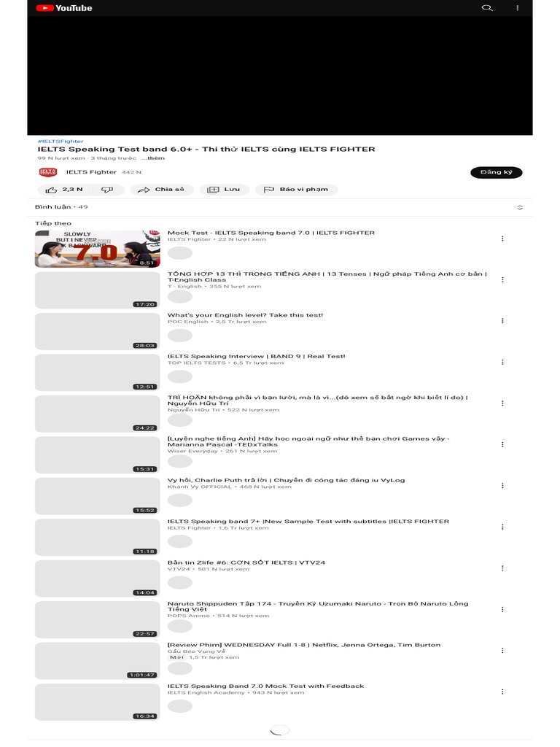Open the YouTube search icon

486,7
